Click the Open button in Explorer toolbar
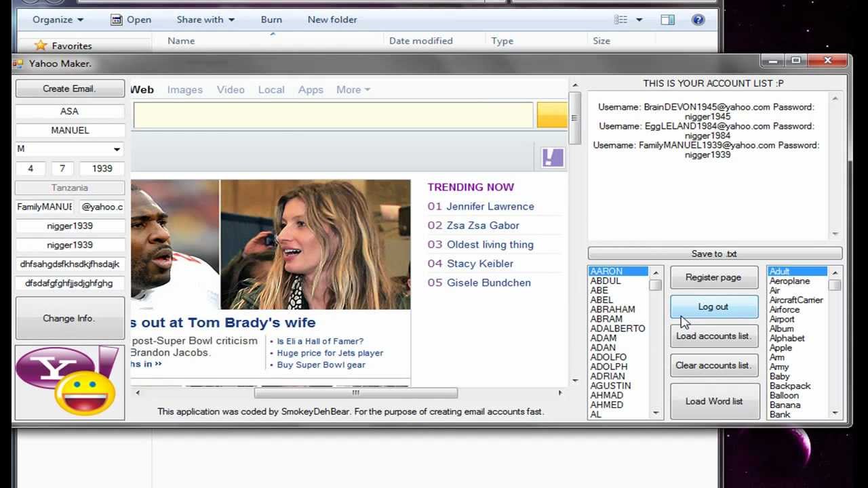 coord(131,20)
